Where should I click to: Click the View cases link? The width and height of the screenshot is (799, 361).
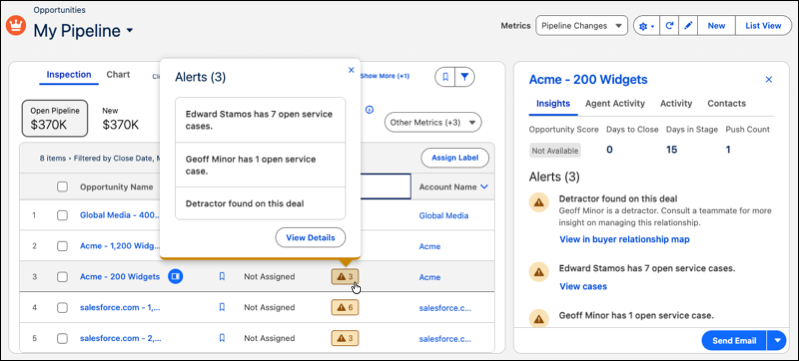pos(583,287)
